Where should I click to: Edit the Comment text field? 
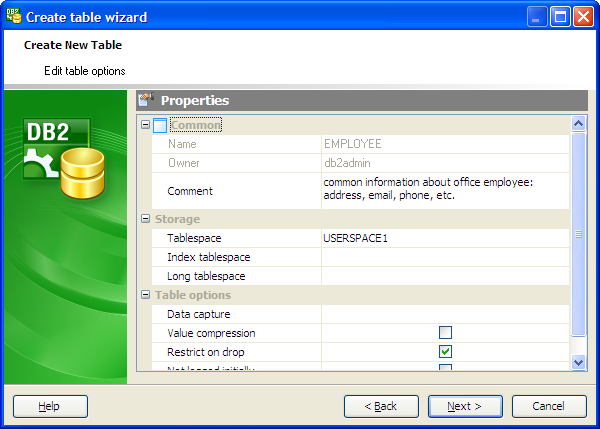[444, 190]
